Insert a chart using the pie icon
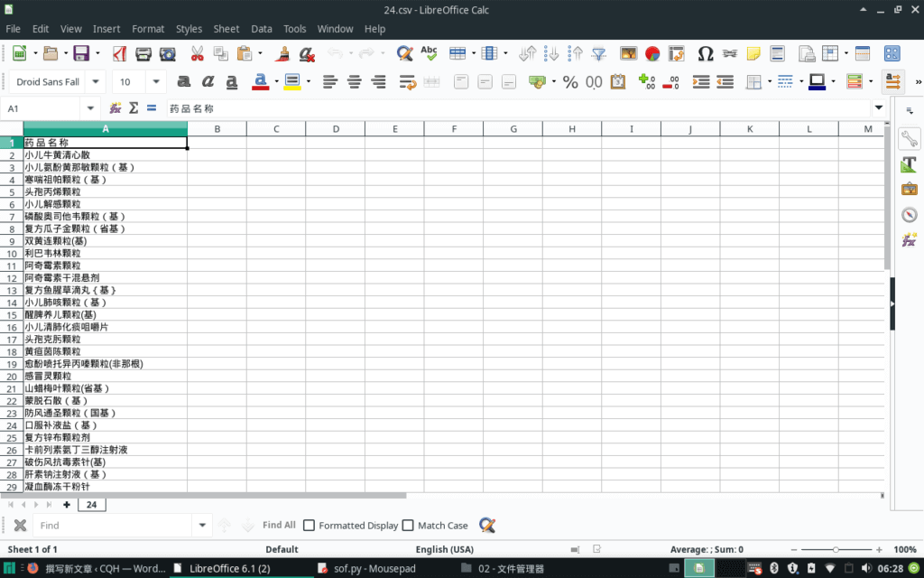Screen dimensions: 924x578 click(x=651, y=54)
